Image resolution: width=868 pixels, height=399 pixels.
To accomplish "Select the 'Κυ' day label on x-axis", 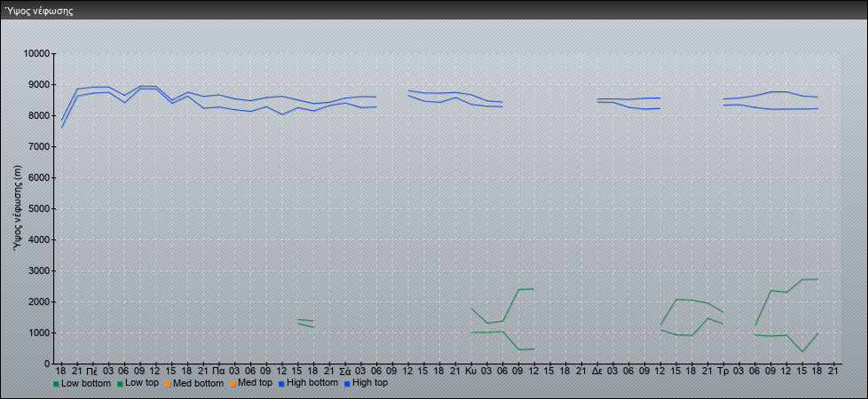I will click(470, 371).
